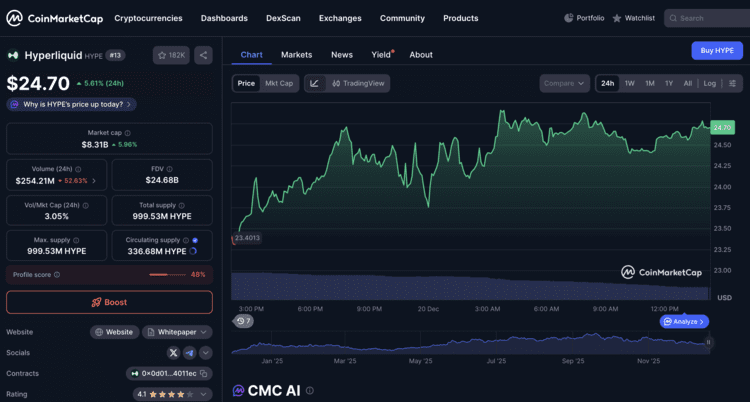Screen dimensions: 750x402
Task: Open the Markets tab
Action: click(296, 55)
